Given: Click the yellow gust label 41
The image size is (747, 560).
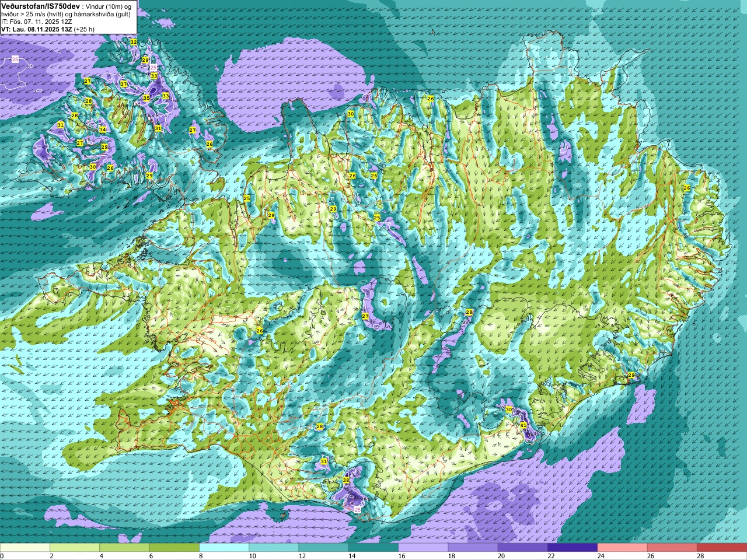Looking at the screenshot, I should pyautogui.click(x=523, y=425).
